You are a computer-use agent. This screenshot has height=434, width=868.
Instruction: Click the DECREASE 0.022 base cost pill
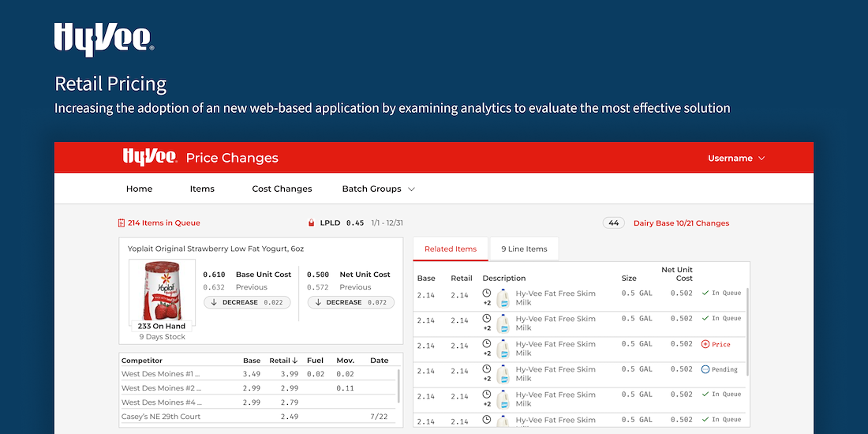(x=247, y=302)
